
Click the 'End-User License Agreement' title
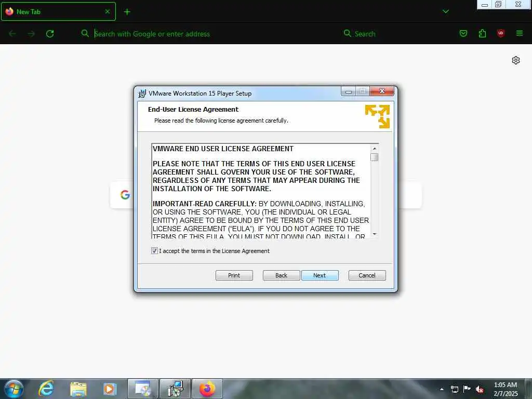pos(193,109)
